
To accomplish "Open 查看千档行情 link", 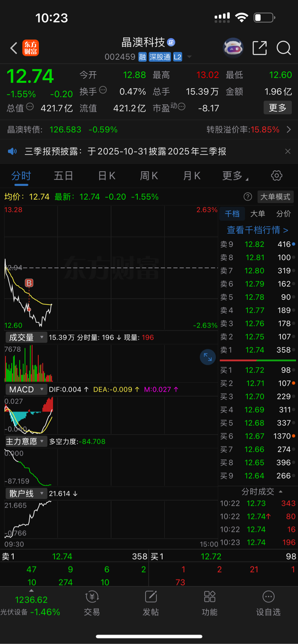I will [257, 230].
